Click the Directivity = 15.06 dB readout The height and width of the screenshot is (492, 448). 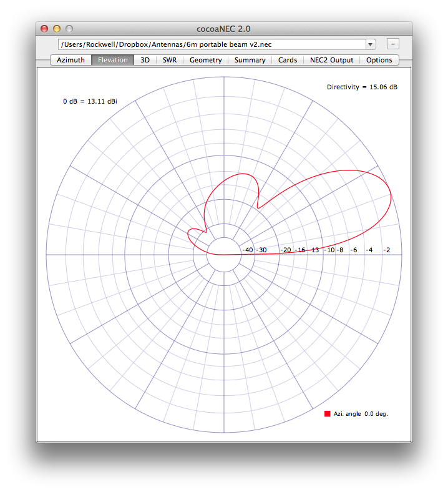click(x=362, y=87)
